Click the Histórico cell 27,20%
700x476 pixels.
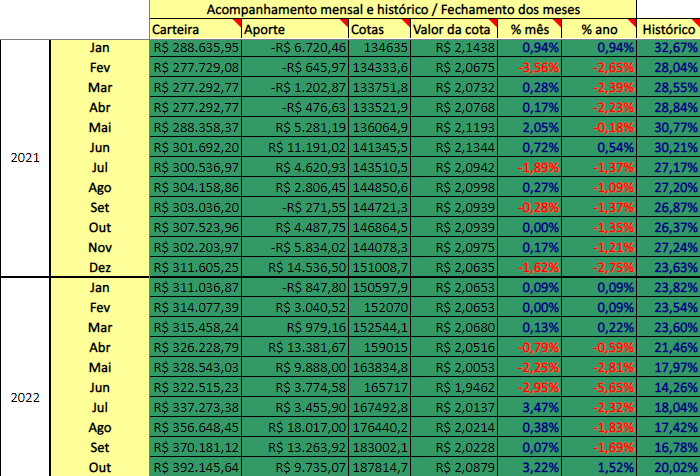pyautogui.click(x=668, y=188)
